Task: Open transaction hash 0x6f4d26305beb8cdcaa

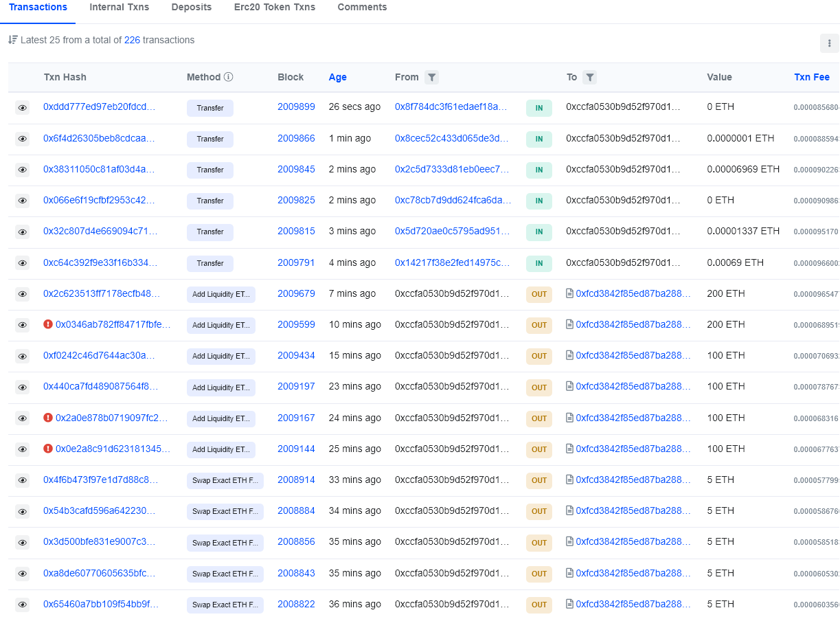Action: click(99, 139)
